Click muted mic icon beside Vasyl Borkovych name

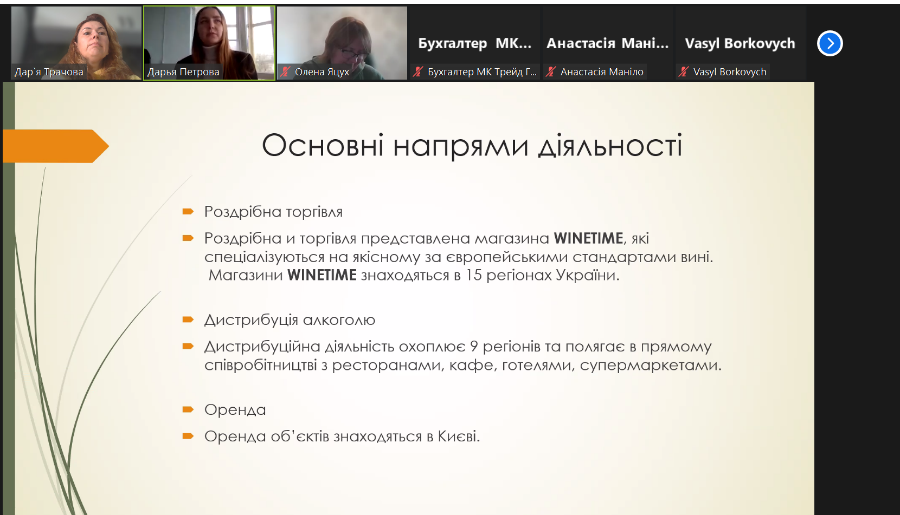click(683, 72)
